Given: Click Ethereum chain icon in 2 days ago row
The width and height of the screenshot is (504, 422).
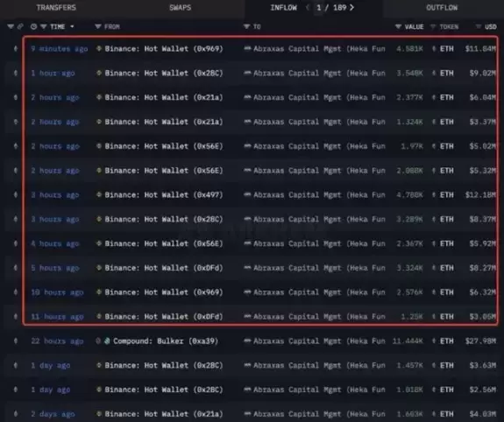Looking at the screenshot, I should 16,413.
